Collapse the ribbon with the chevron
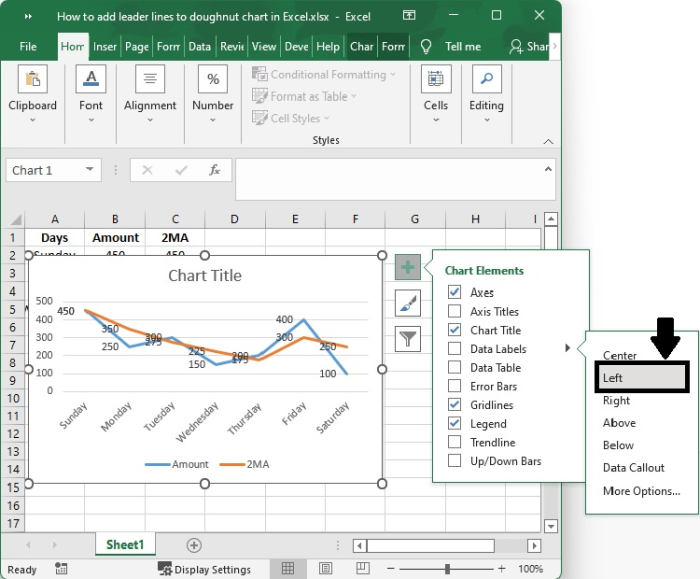The width and height of the screenshot is (700, 579). [x=548, y=142]
